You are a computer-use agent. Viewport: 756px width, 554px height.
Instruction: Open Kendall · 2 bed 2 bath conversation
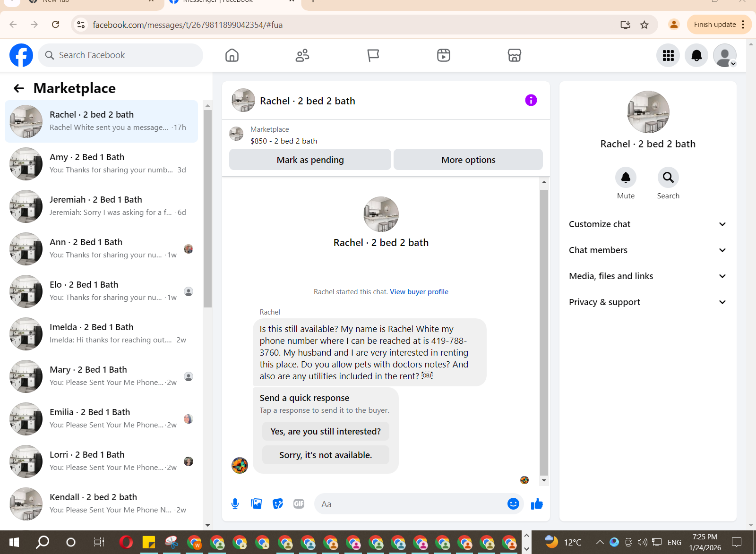pyautogui.click(x=102, y=504)
